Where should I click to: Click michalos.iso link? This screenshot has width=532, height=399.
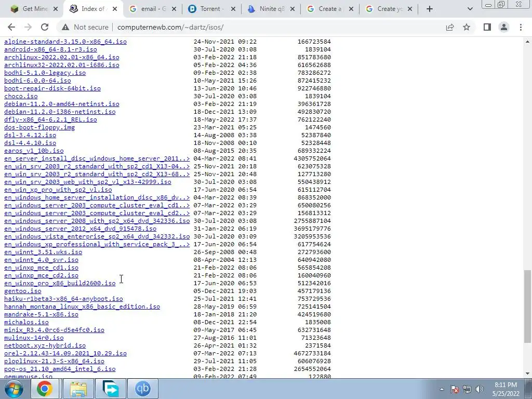click(26, 322)
